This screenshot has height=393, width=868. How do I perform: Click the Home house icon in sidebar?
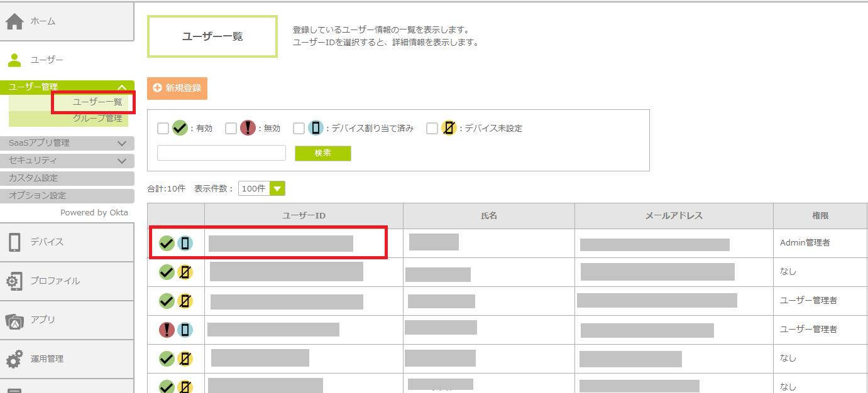click(14, 21)
